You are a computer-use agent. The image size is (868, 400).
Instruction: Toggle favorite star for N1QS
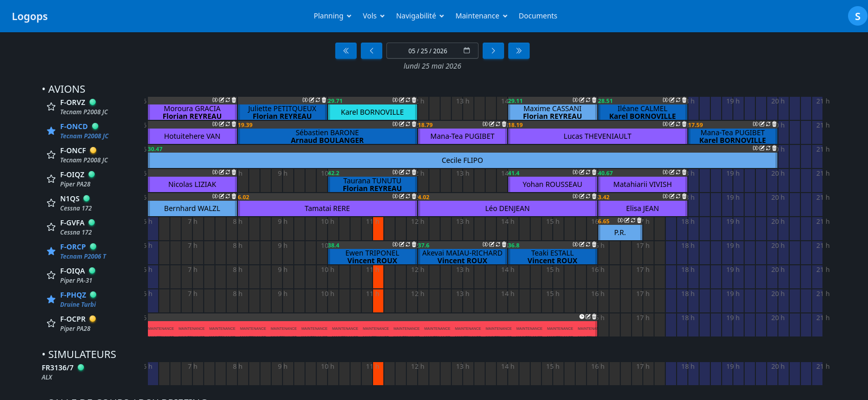point(51,203)
